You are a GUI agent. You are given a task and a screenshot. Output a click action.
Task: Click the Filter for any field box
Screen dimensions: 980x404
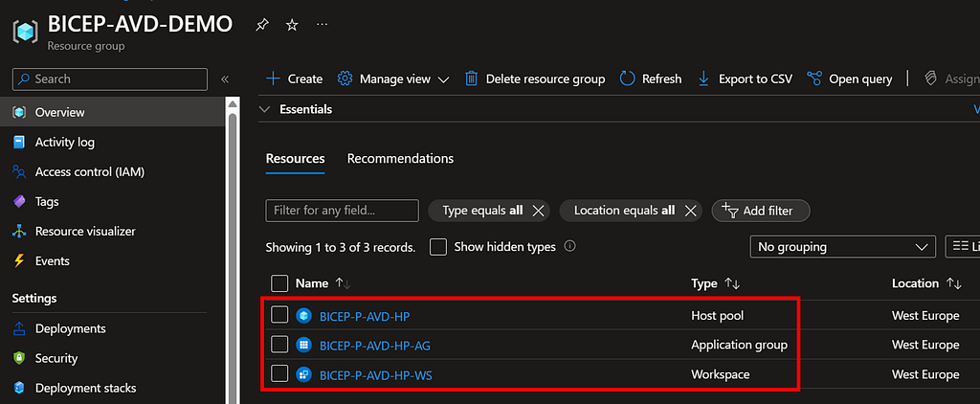(342, 211)
